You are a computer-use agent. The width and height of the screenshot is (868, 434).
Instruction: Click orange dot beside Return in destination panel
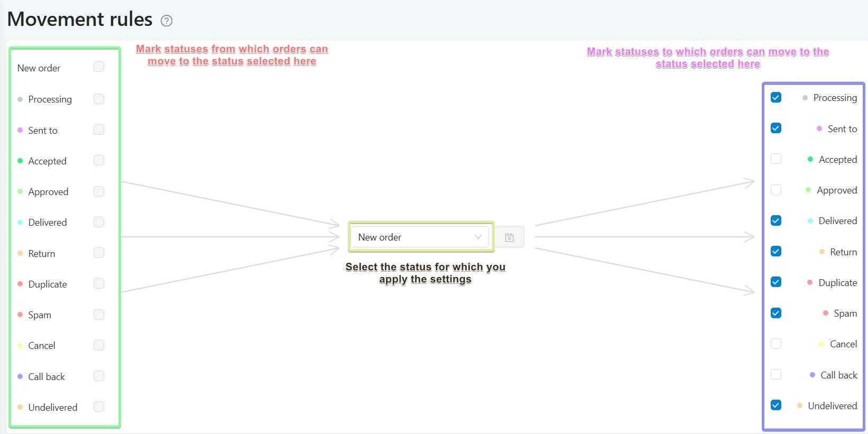pos(822,252)
